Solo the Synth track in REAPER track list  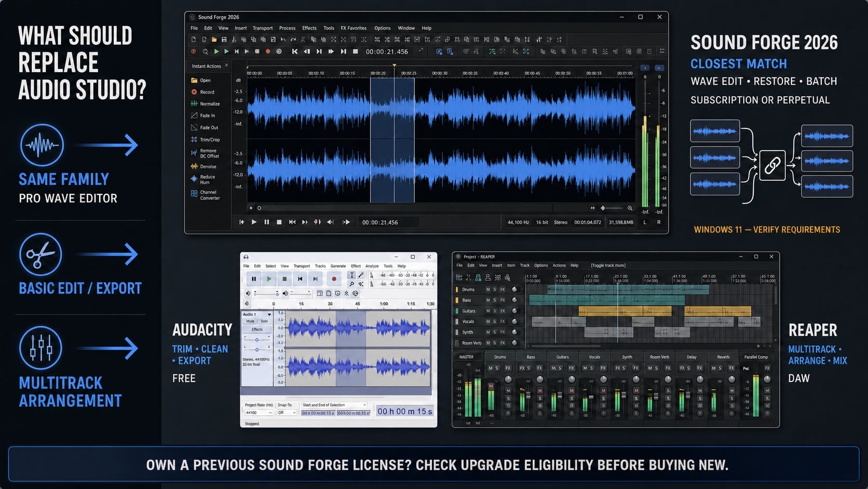coord(495,332)
